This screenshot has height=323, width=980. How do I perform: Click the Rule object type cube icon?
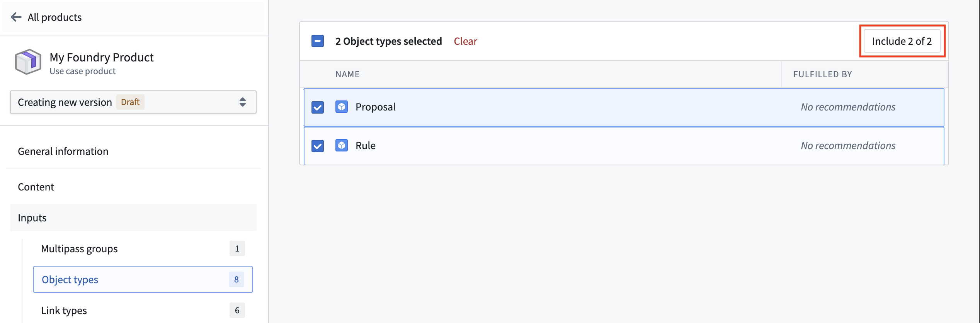[x=342, y=145]
